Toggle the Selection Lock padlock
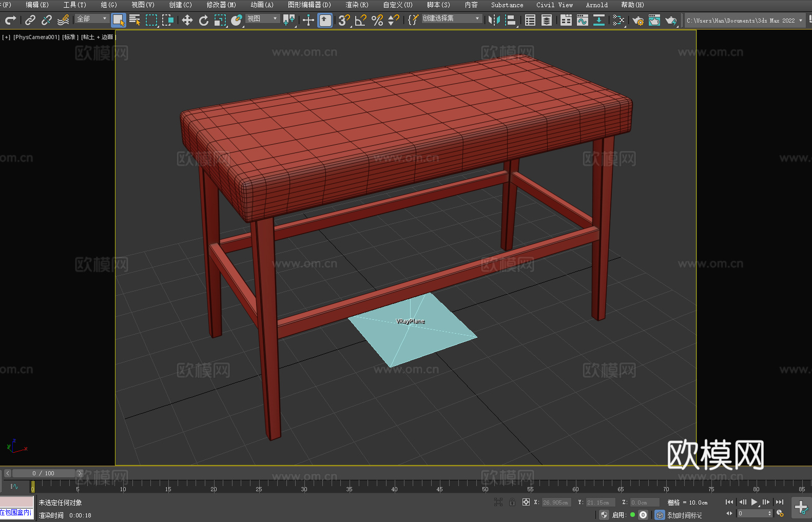The width and height of the screenshot is (812, 522). tap(512, 502)
